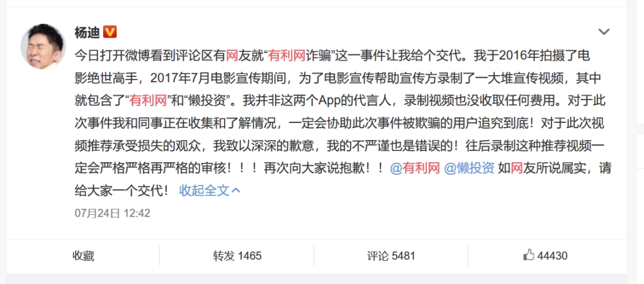Click red 有利网 keyword before 诈骗
Screen dimensions: 644x284
286,55
